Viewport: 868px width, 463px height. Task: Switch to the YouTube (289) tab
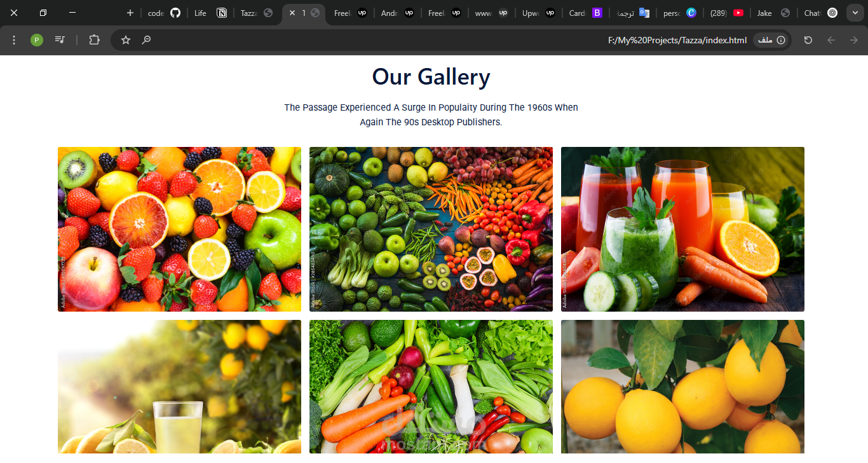[726, 13]
